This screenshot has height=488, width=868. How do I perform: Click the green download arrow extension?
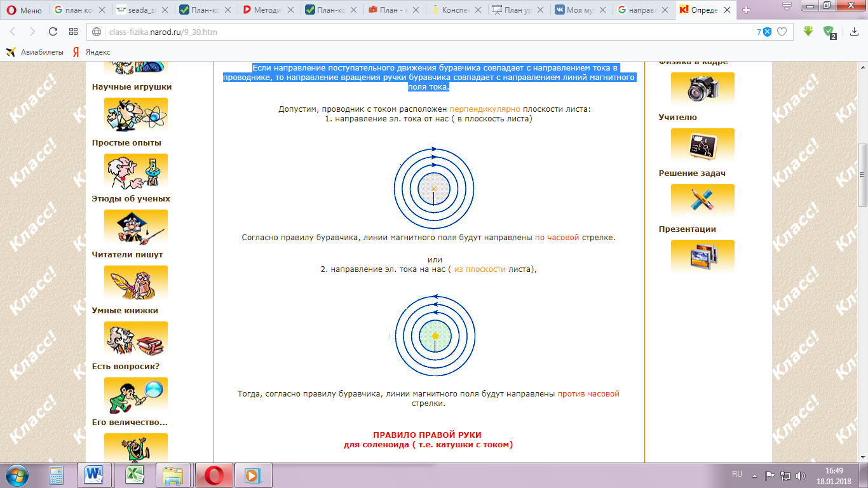point(808,31)
